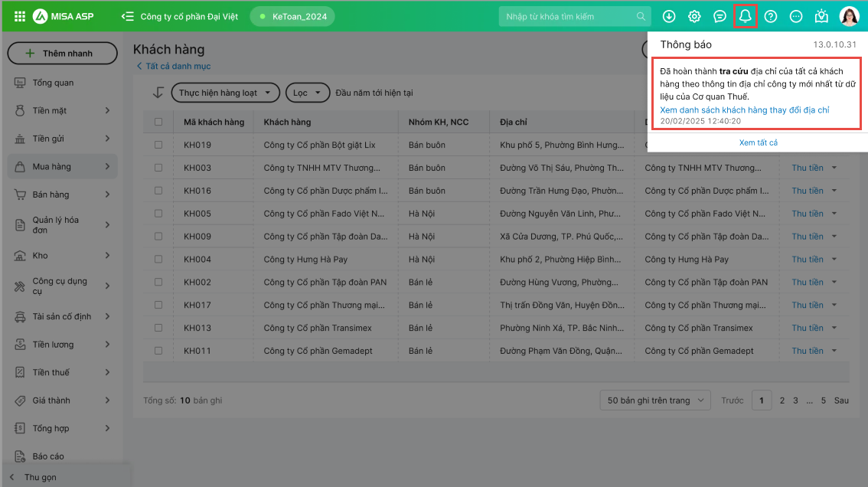Open the settings gear icon
The image size is (868, 487).
694,17
